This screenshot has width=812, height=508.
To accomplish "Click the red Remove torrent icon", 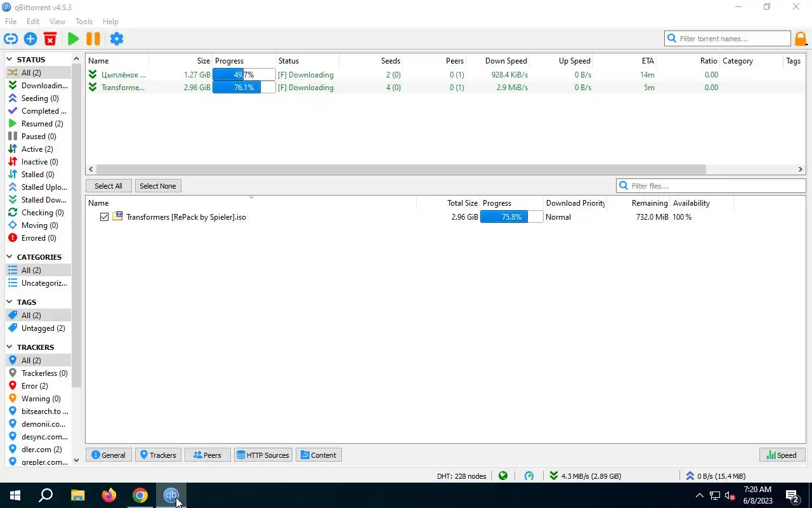I will tap(50, 39).
